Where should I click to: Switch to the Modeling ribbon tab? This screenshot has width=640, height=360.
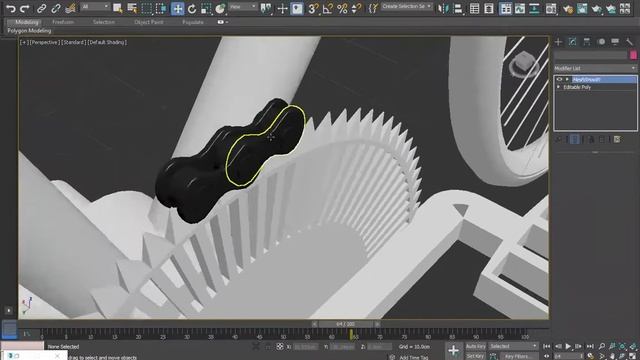point(27,22)
